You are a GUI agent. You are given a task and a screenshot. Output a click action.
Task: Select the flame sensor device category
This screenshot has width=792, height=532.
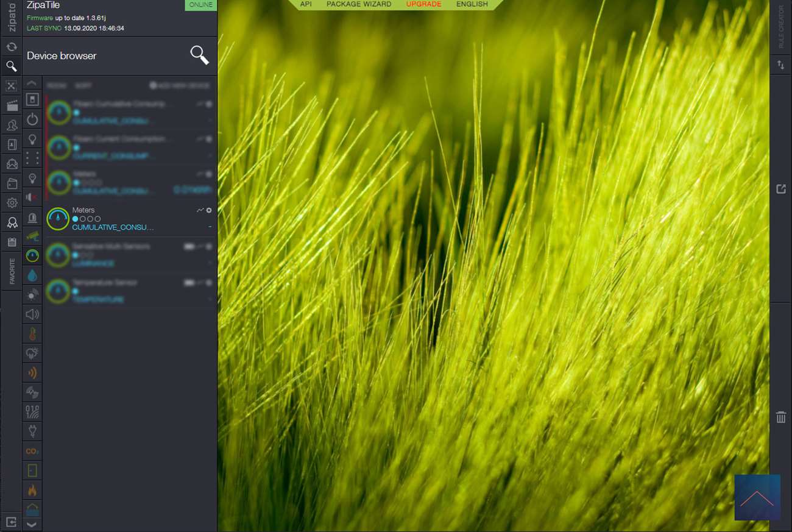pyautogui.click(x=32, y=490)
